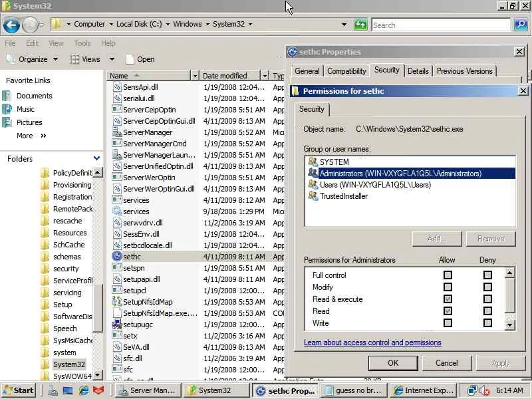Launch Internet Explorer from quick launch
The width and height of the screenshot is (532, 399).
tap(84, 390)
